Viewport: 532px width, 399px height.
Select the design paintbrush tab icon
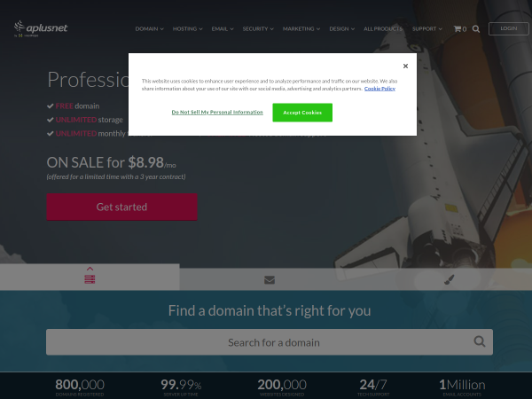(449, 279)
